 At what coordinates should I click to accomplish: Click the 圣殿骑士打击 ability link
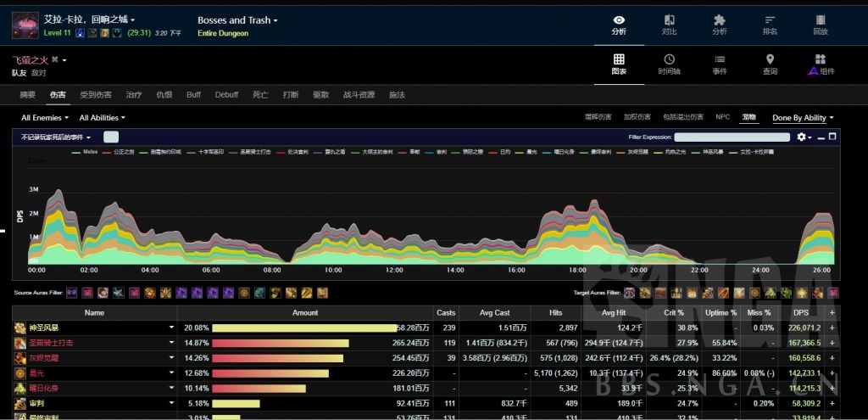(51, 343)
